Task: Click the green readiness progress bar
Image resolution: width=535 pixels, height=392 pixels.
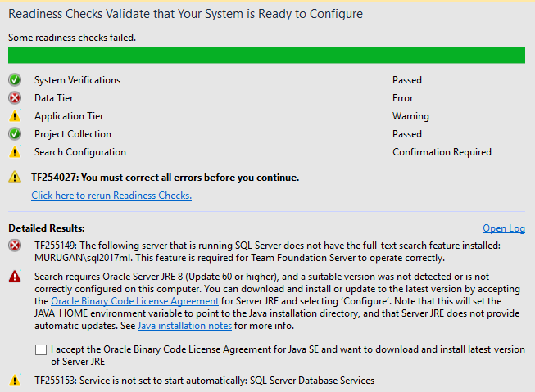Action: pos(266,55)
